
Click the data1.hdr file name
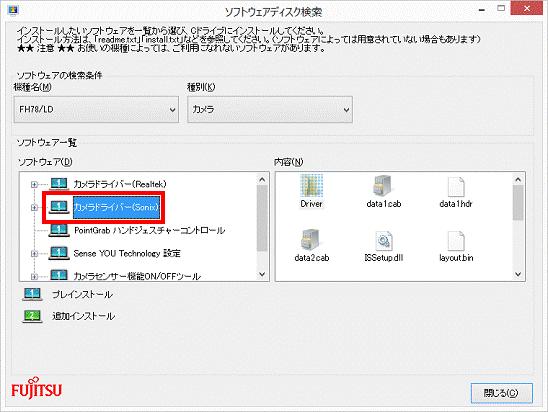tap(456, 204)
